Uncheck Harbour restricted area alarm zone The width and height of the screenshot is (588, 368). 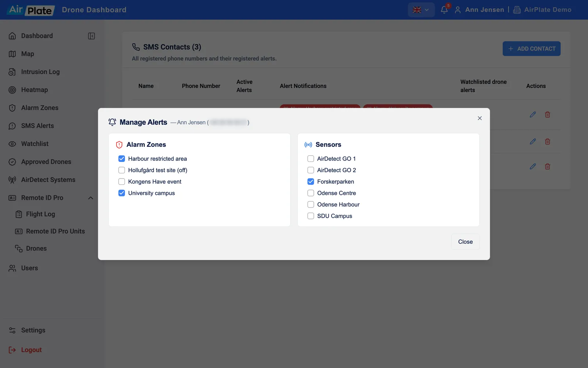(x=122, y=159)
